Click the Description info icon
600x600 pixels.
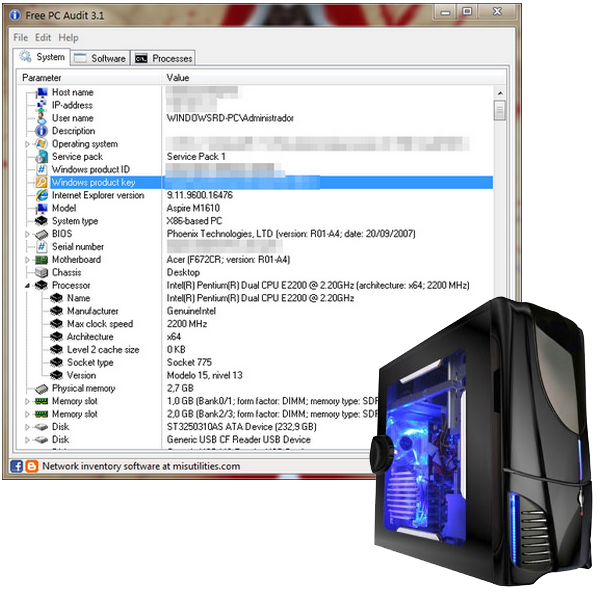41,131
